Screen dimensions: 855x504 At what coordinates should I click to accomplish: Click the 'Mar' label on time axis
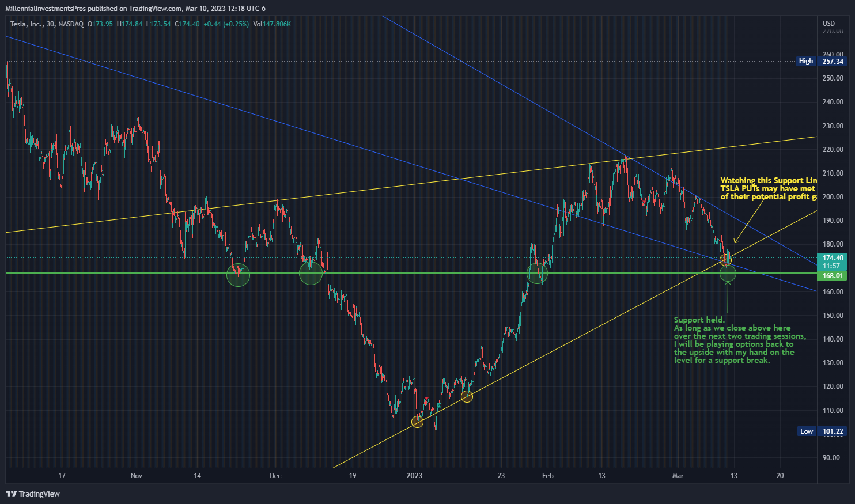678,476
